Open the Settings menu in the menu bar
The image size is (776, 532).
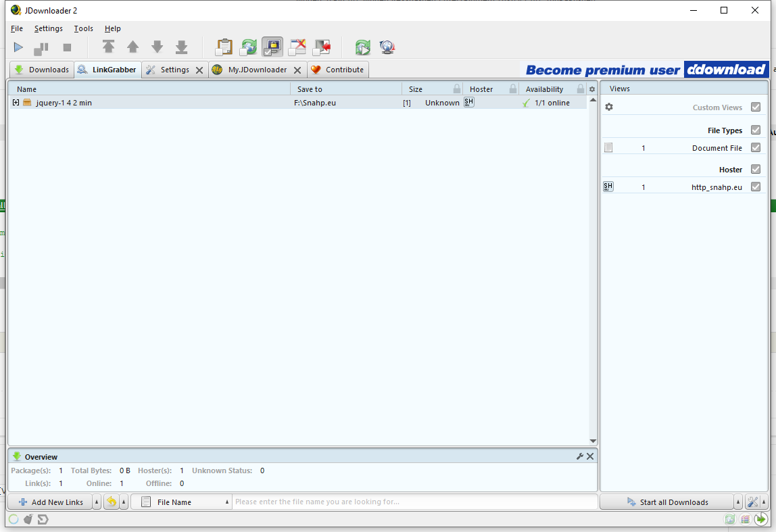pos(49,28)
